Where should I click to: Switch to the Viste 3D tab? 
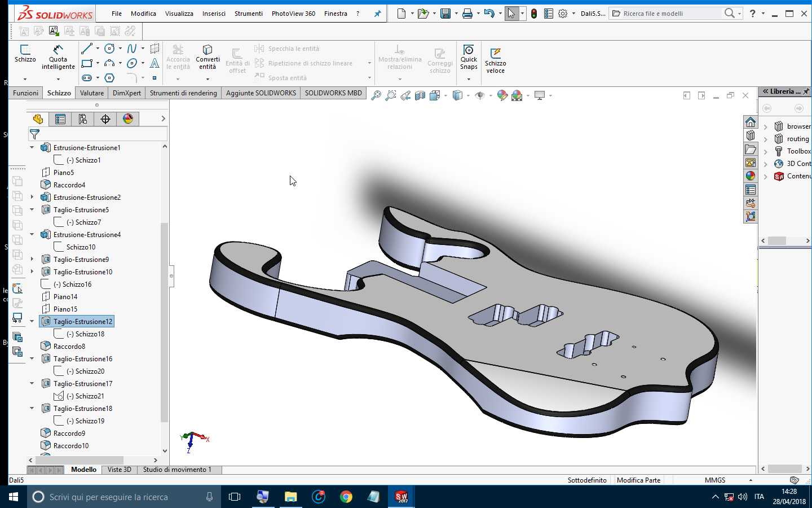pos(119,470)
